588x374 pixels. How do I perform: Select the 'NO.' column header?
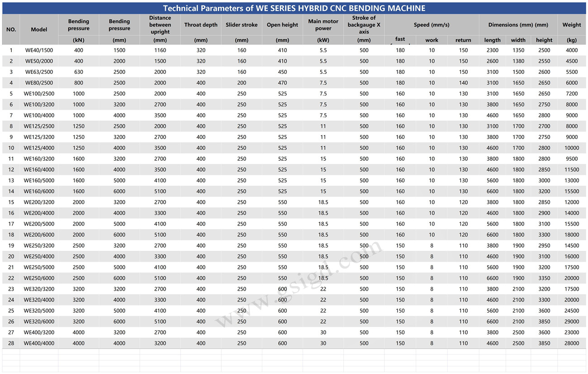click(11, 29)
